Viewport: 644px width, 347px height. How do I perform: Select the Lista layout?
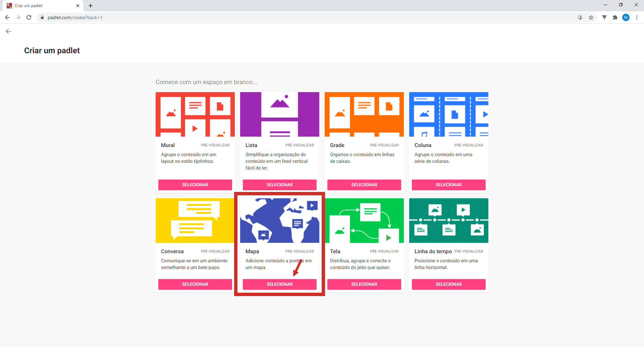click(x=280, y=185)
